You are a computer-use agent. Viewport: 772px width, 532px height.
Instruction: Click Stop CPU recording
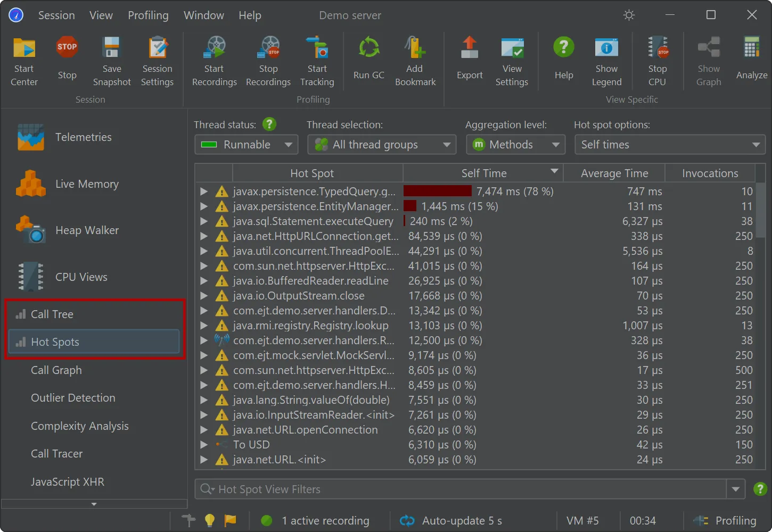[658, 61]
